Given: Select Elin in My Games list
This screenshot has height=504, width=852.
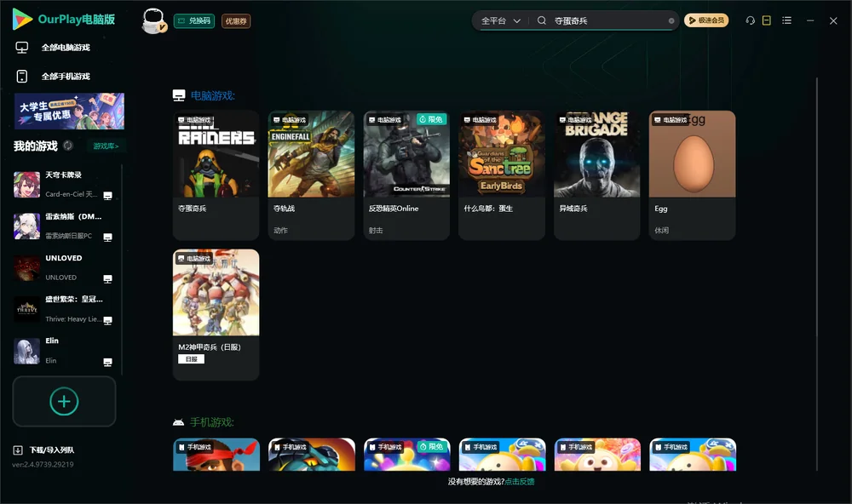Looking at the screenshot, I should 64,351.
